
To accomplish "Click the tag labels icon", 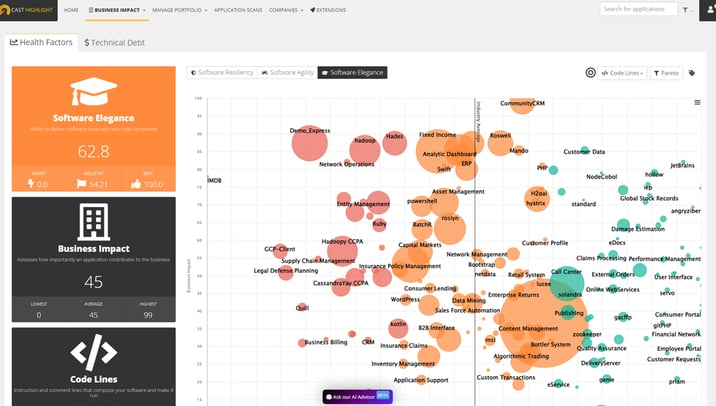I will (x=692, y=73).
